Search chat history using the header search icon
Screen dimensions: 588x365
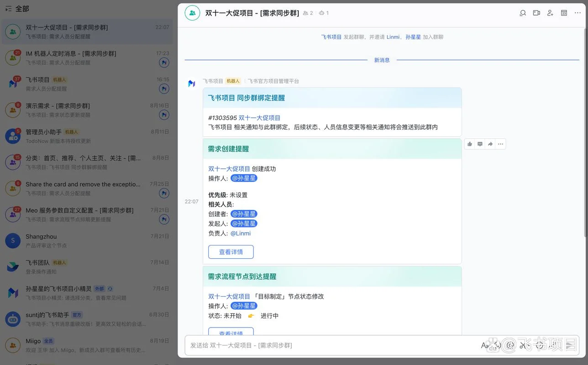pyautogui.click(x=523, y=13)
